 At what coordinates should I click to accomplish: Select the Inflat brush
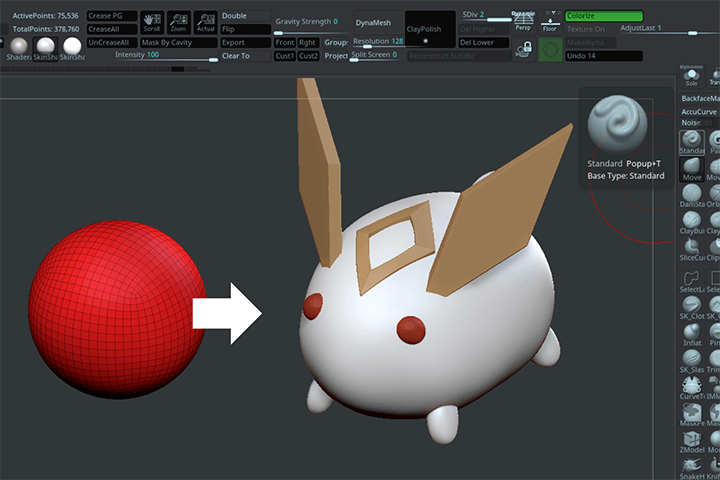[x=692, y=334]
